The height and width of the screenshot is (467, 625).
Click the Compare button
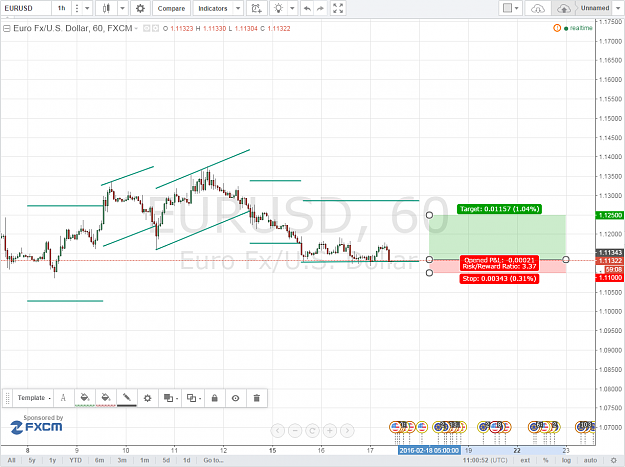[x=171, y=8]
